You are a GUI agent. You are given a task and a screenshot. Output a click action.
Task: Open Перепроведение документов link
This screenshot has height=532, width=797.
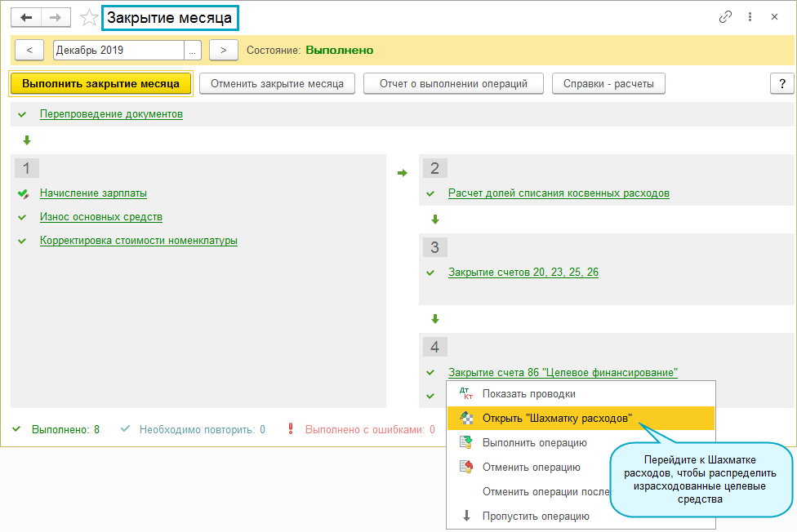tap(111, 114)
